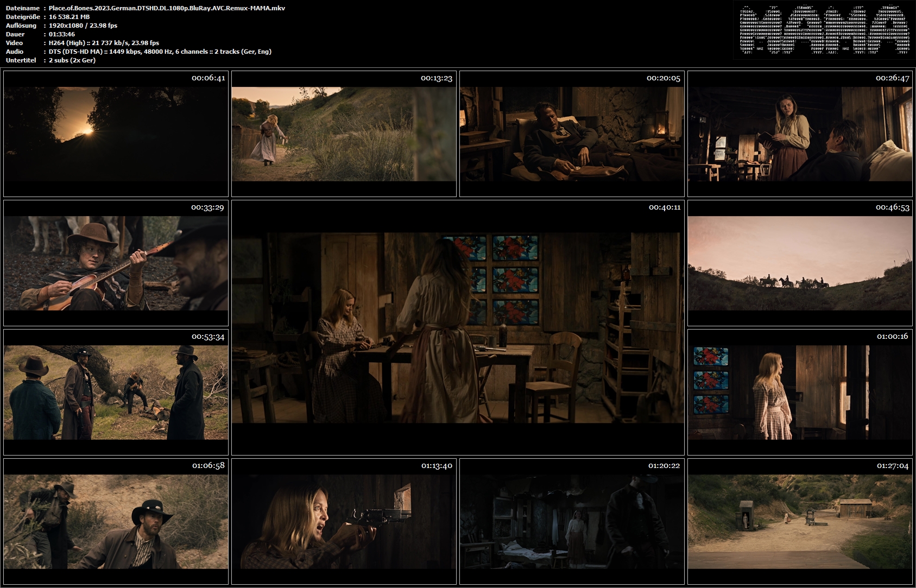Screen dimensions: 916x588
Task: Select the 00:26:47 cabin scene thumbnail
Action: (800, 134)
